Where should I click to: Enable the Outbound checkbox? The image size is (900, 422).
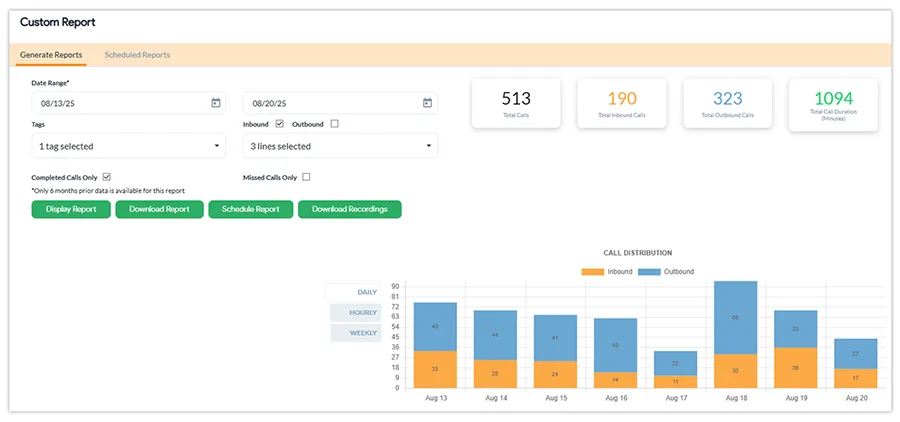pyautogui.click(x=335, y=123)
